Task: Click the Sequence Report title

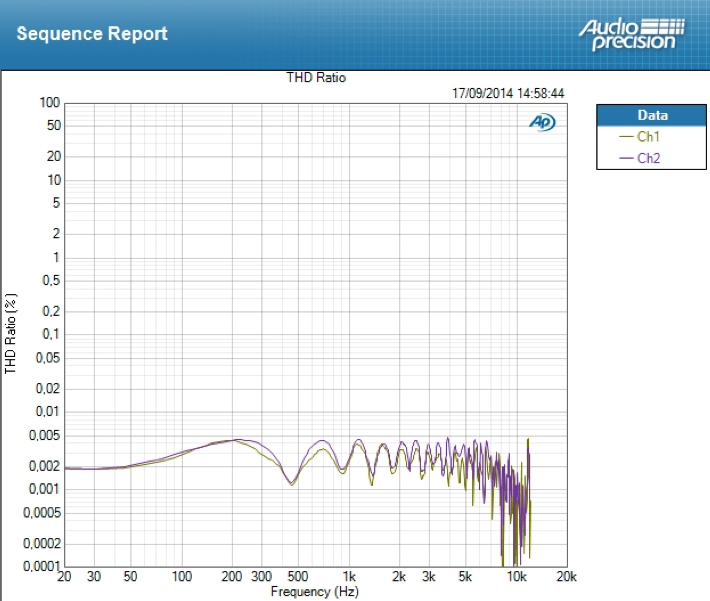Action: (x=92, y=33)
